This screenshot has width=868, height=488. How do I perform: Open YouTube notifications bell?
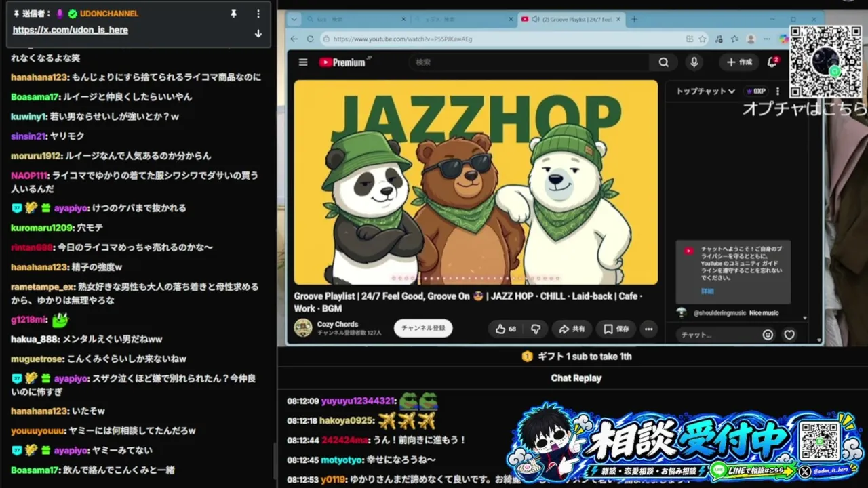(x=772, y=62)
